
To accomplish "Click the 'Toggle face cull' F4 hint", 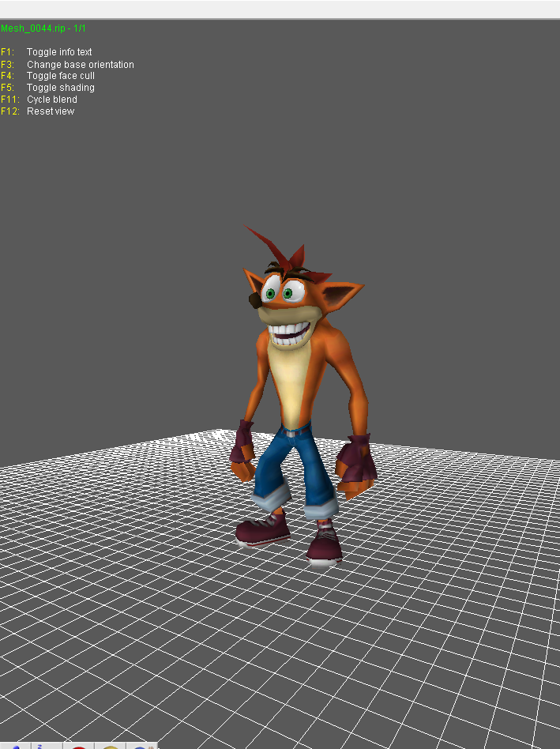I will click(61, 76).
